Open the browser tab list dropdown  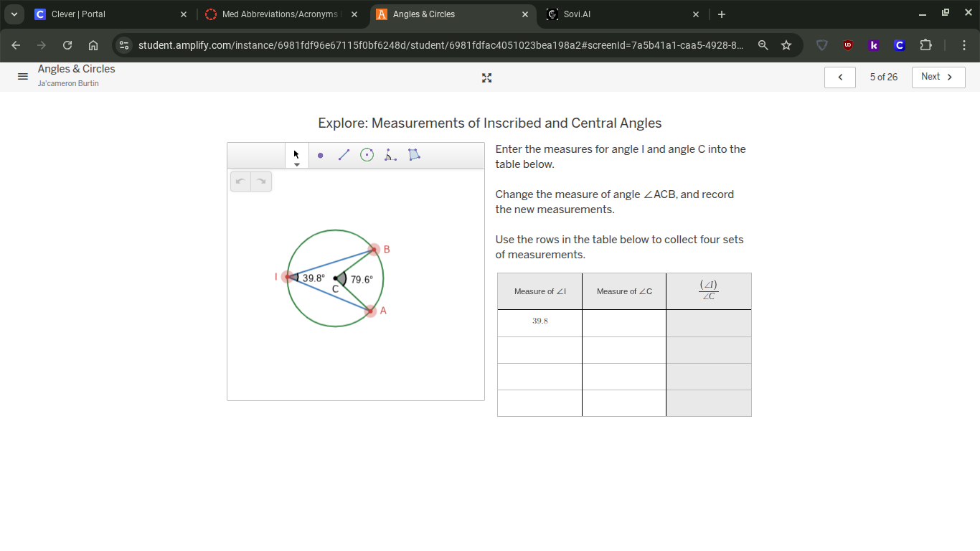pos(14,14)
